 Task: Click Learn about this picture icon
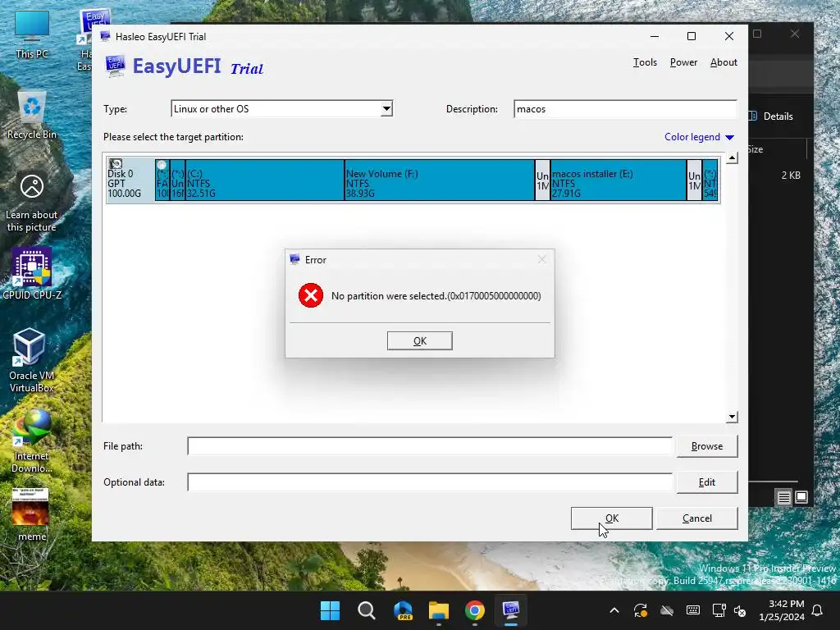(x=32, y=203)
